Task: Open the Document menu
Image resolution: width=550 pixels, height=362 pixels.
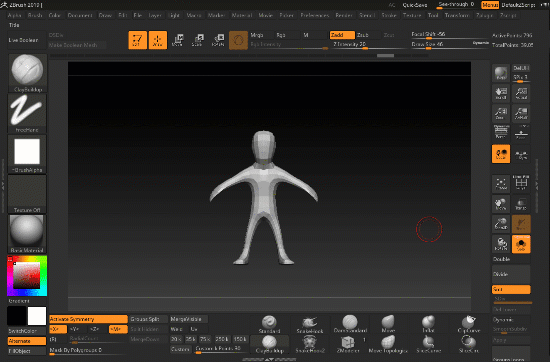Action: (80, 15)
